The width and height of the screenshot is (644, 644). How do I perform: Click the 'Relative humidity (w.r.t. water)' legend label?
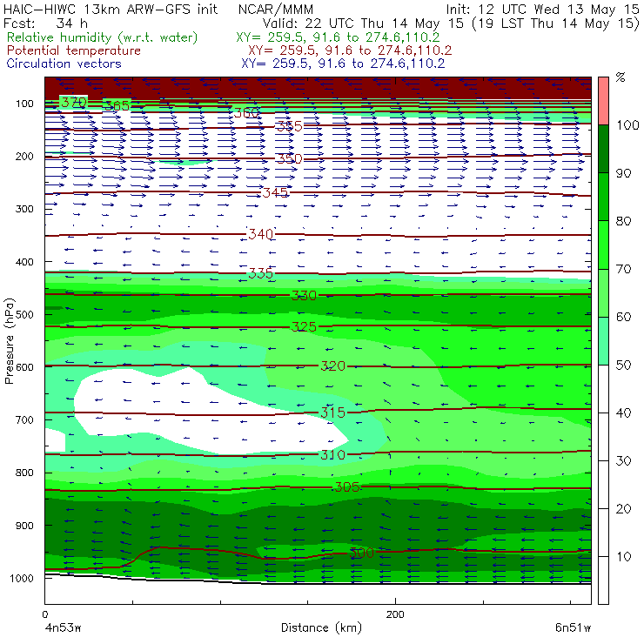pos(103,37)
